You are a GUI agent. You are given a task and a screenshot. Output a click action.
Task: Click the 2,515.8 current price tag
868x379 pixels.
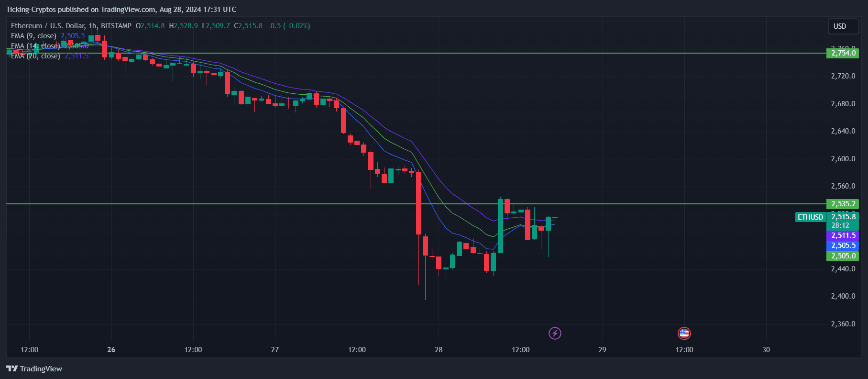pyautogui.click(x=843, y=217)
